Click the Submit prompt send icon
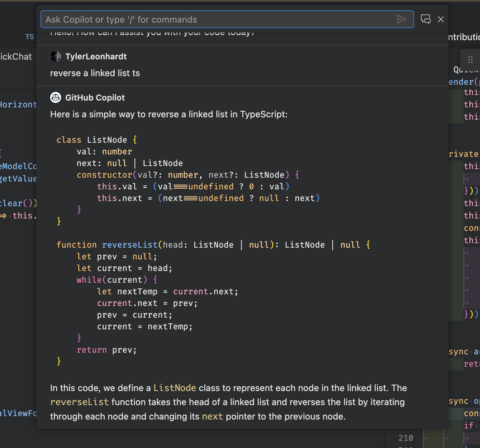The height and width of the screenshot is (448, 480). 402,19
